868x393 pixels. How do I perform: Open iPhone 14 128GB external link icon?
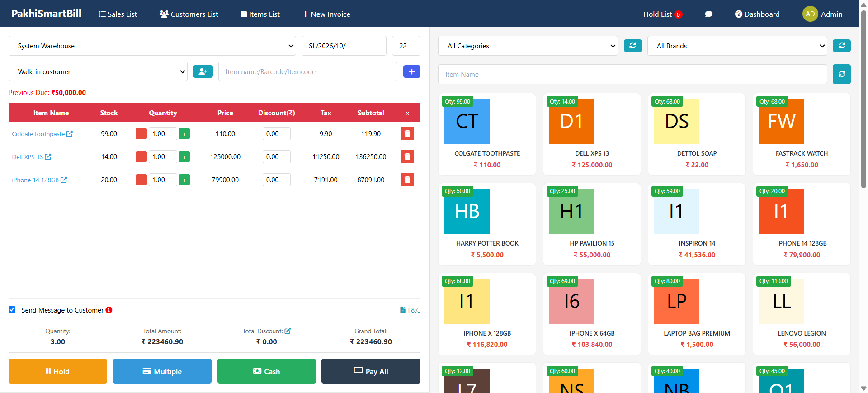click(x=64, y=180)
